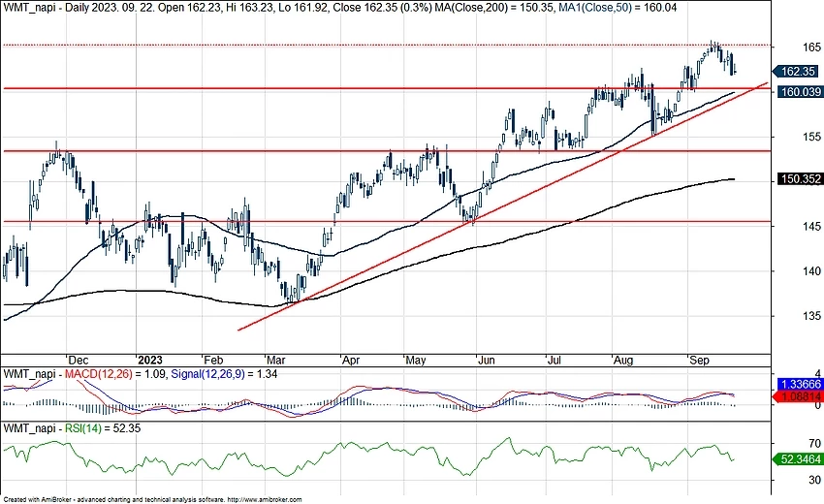Click the 160.039 moving average price tag

click(x=800, y=92)
